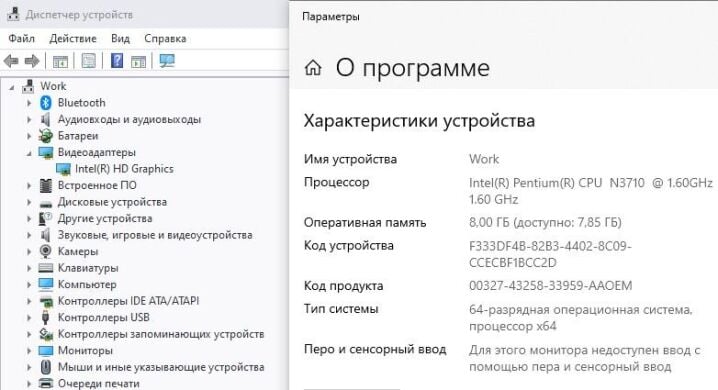Click the action pane toolbar icon
The height and width of the screenshot is (390, 718).
tap(138, 61)
